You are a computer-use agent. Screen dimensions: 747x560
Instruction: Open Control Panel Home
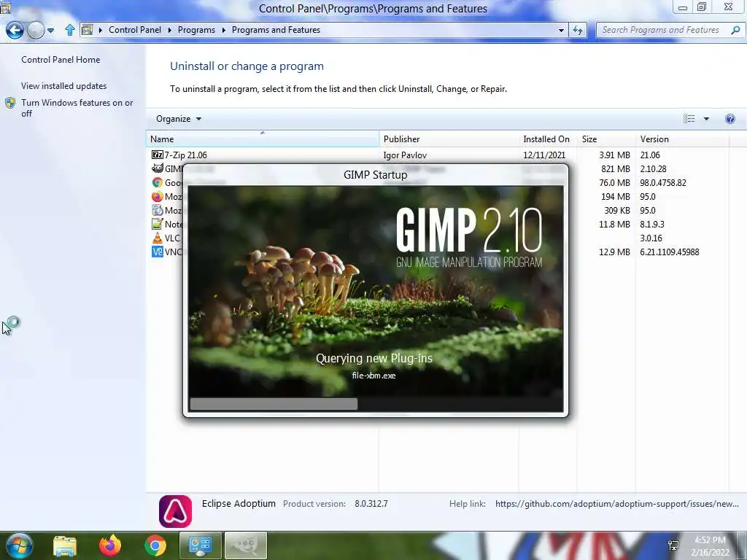tap(61, 60)
